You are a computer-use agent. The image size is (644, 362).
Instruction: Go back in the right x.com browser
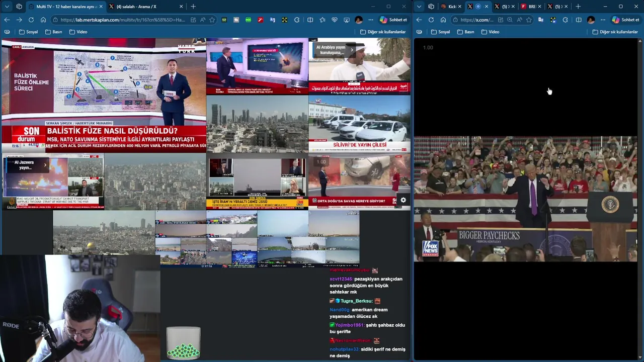(419, 20)
